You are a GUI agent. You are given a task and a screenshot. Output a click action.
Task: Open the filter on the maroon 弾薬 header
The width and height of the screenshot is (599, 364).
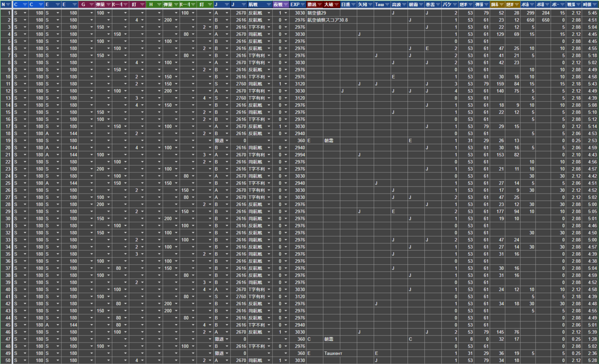[x=108, y=4]
